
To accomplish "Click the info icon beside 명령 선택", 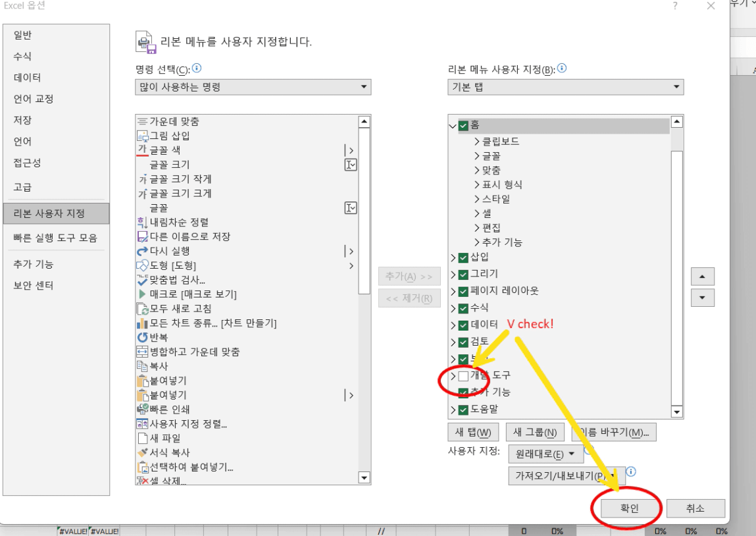I will tap(197, 68).
